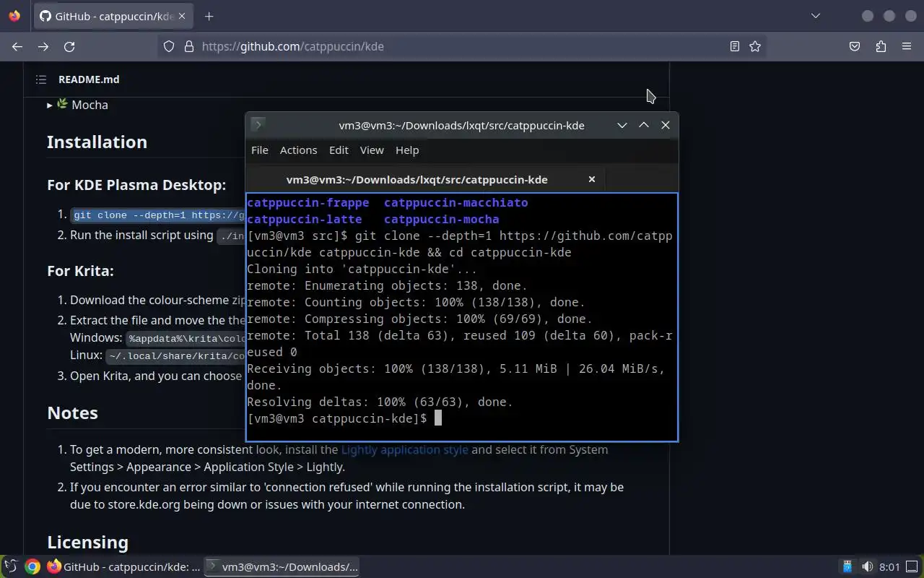The image size is (924, 578).
Task: Open the terminal Edit menu
Action: coord(339,150)
